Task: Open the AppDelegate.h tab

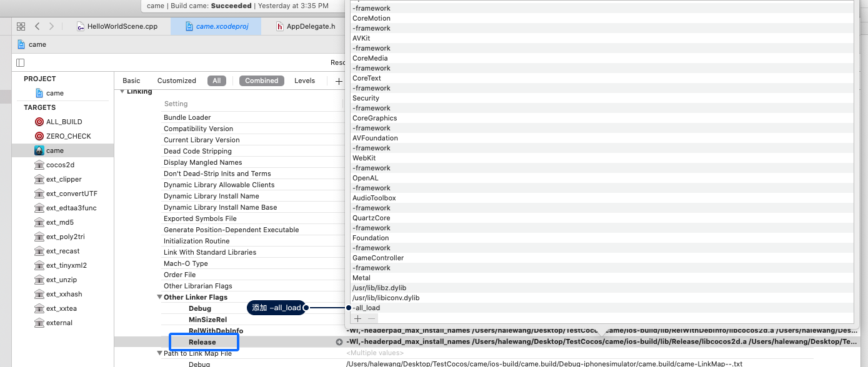Action: [305, 26]
